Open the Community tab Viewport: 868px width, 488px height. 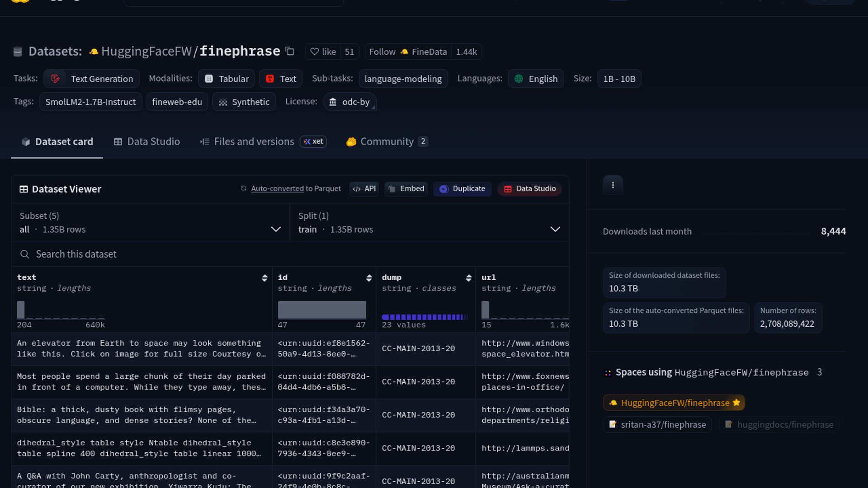click(x=387, y=142)
